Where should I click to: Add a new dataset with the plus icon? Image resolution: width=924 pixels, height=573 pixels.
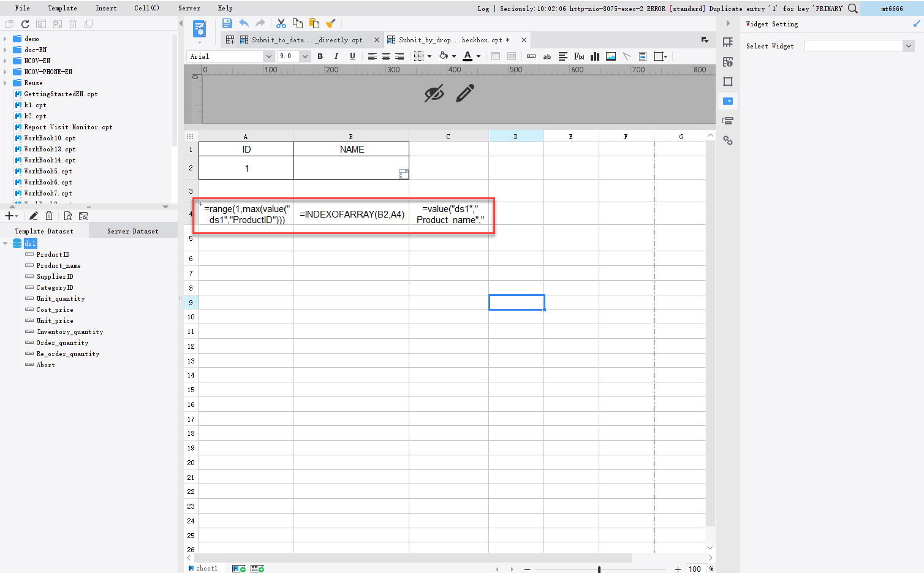pos(10,215)
